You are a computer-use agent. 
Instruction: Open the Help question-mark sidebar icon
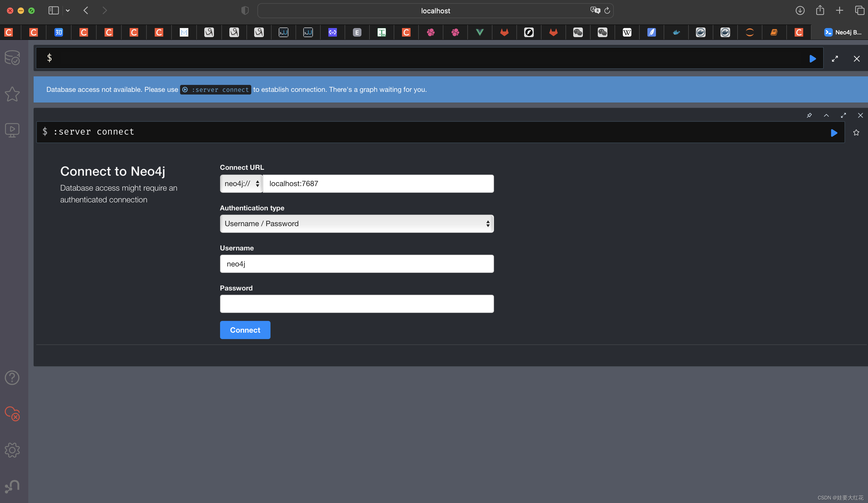tap(12, 378)
